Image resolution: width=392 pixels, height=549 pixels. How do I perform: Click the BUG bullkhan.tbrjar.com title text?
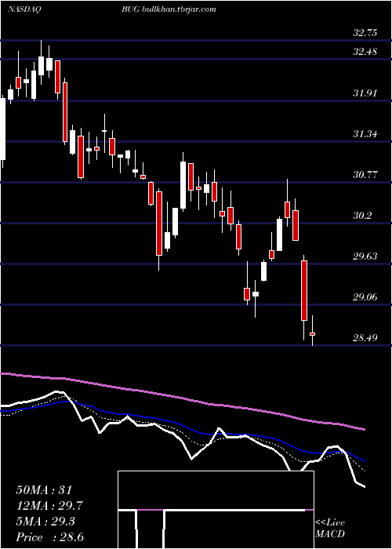coord(169,9)
